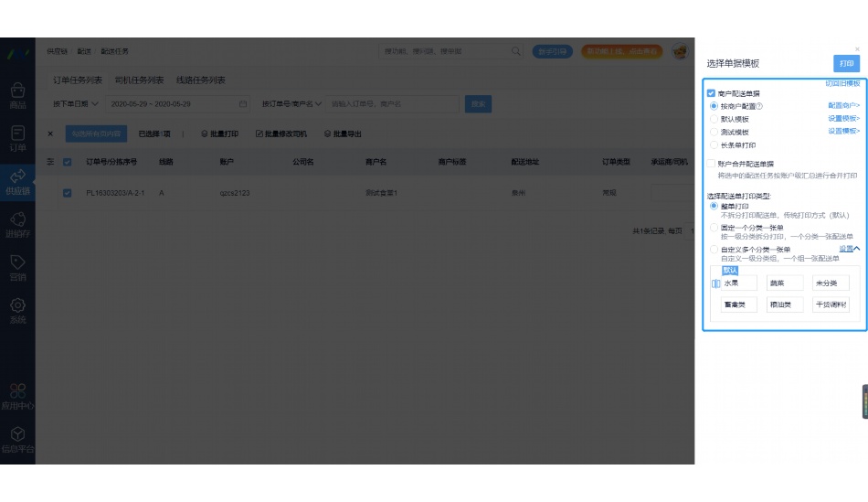Close the template panel with X

(x=857, y=48)
